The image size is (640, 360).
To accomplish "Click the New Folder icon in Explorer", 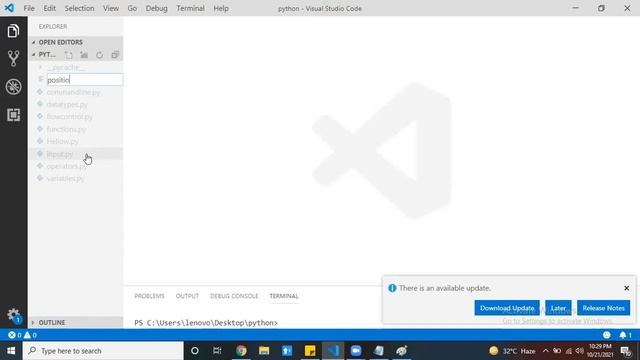I will (84, 55).
